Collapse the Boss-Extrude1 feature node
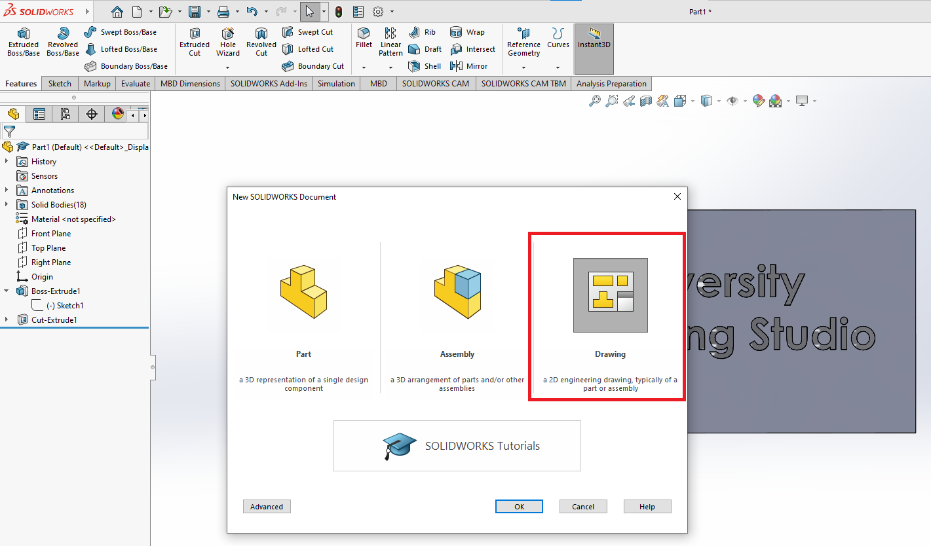This screenshot has height=546, width=931. coord(8,291)
